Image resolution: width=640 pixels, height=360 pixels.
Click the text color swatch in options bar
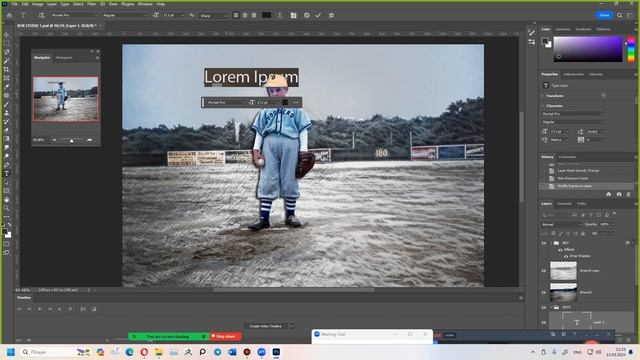[x=266, y=16]
